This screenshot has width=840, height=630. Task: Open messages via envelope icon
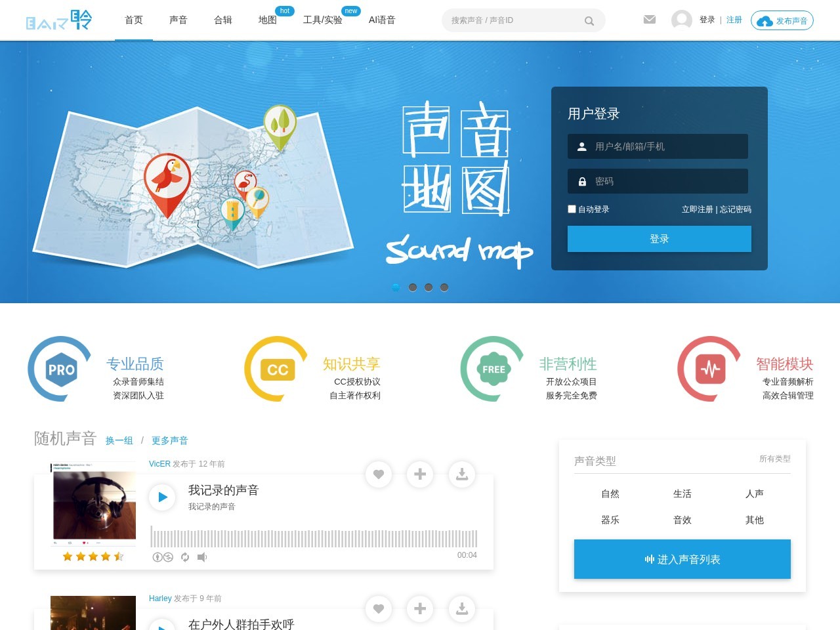[x=650, y=20]
